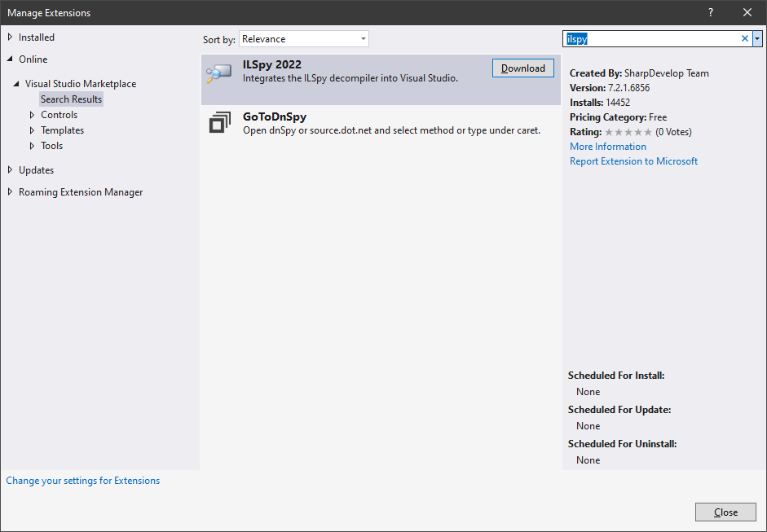Expand the Tools node
767x532 pixels.
pos(33,146)
